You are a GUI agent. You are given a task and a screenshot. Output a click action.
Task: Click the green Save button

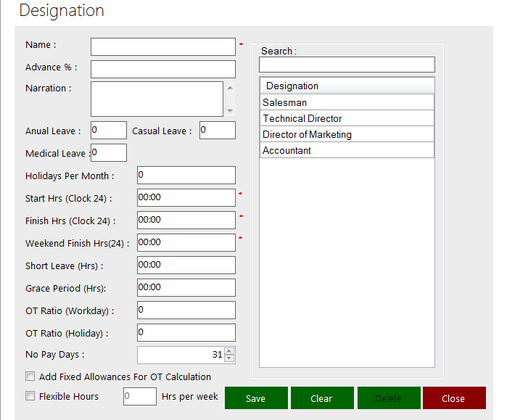click(255, 398)
